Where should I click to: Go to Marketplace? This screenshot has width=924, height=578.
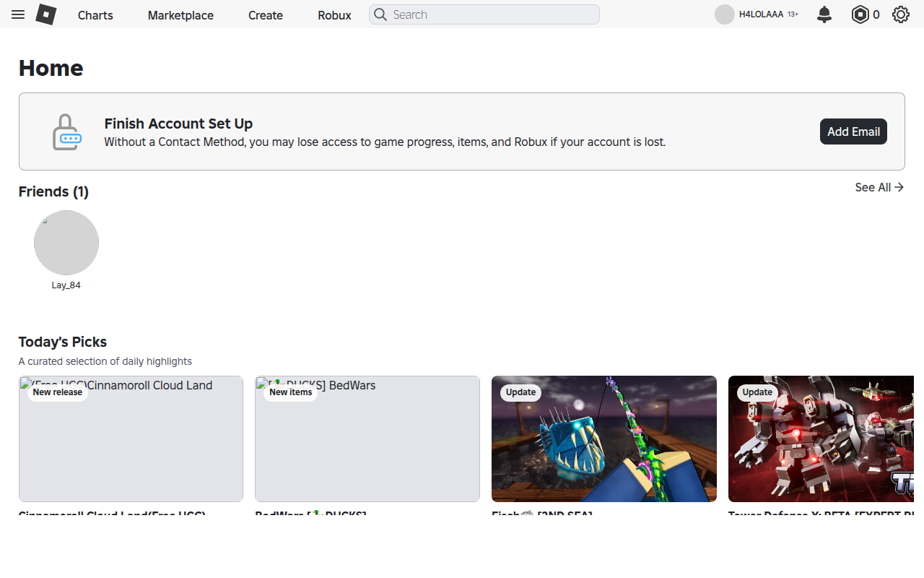click(180, 15)
